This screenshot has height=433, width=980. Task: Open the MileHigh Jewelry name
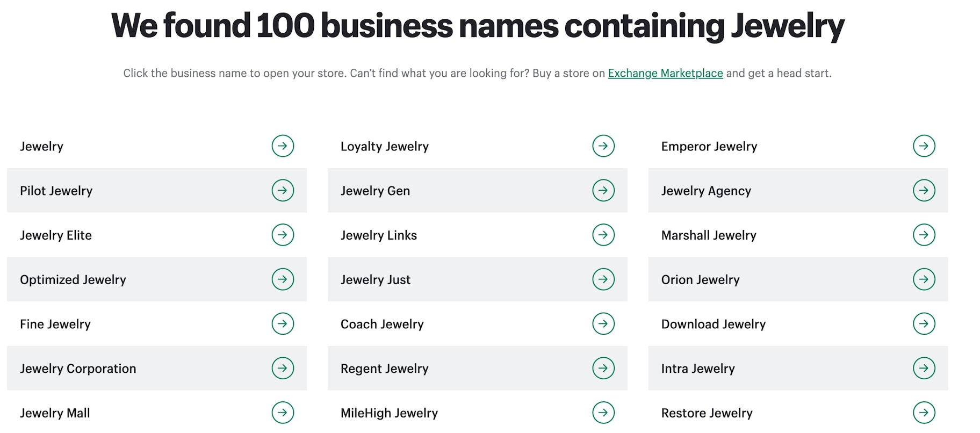click(x=389, y=413)
